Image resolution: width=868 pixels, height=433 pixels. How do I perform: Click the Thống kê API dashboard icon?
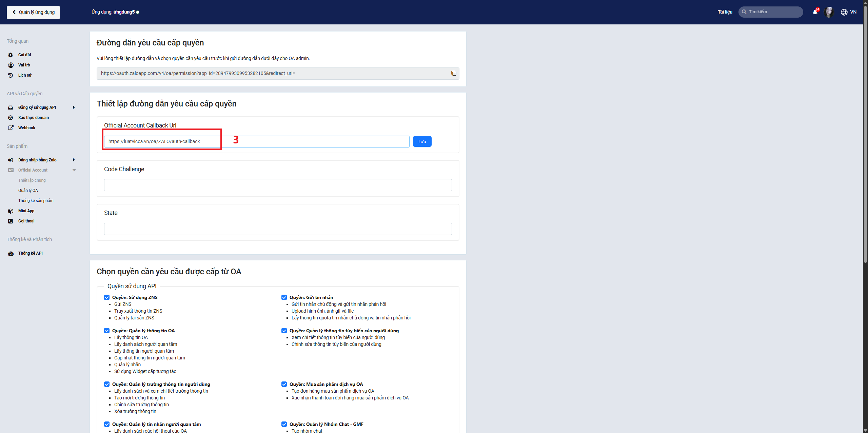click(x=11, y=253)
